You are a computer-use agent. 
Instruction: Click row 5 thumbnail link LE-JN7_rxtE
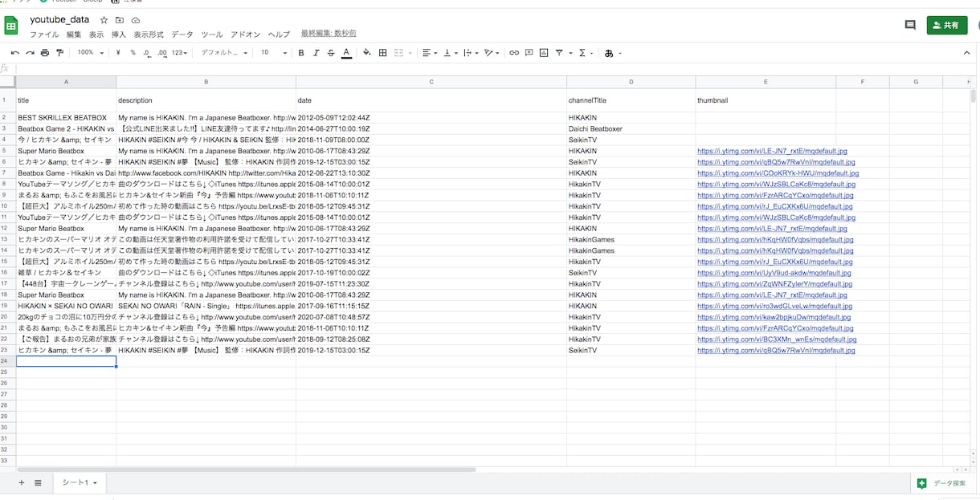click(x=771, y=151)
